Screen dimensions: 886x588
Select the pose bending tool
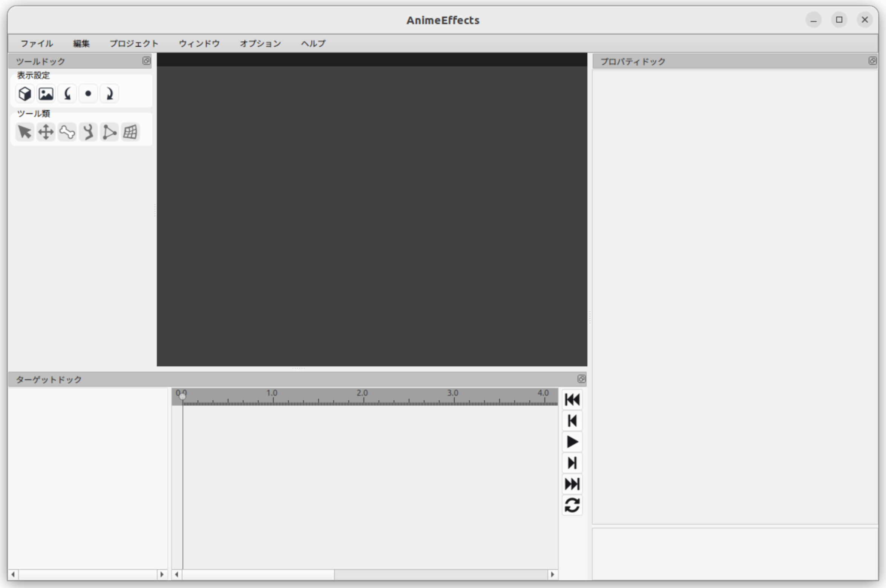88,132
